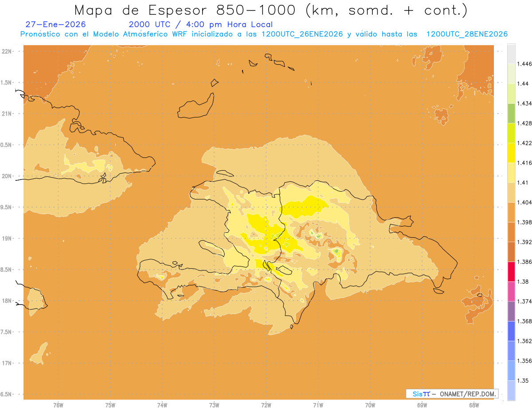The height and width of the screenshot is (411, 532).
Task: Click the '2000 UTC / 4:00 pm Hora Local' text
Action: 201,24
